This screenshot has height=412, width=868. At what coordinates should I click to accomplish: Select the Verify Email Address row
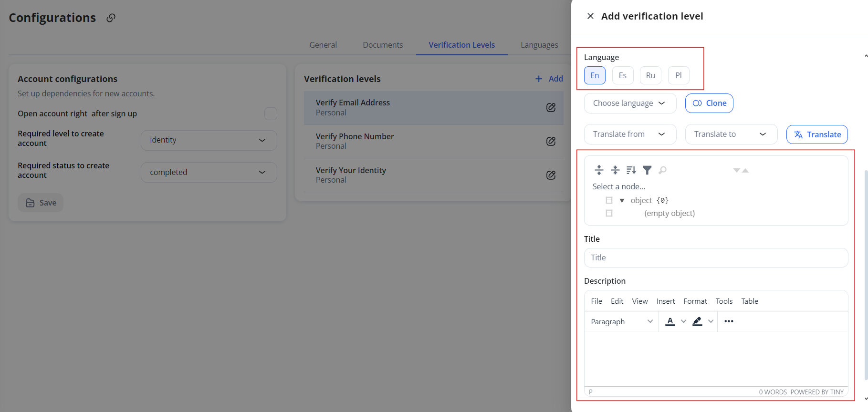tap(433, 108)
